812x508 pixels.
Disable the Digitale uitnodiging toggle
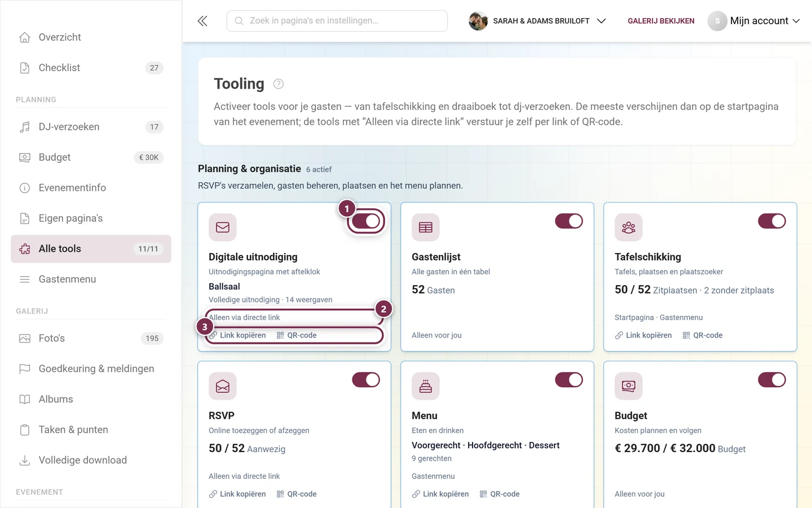(x=366, y=221)
